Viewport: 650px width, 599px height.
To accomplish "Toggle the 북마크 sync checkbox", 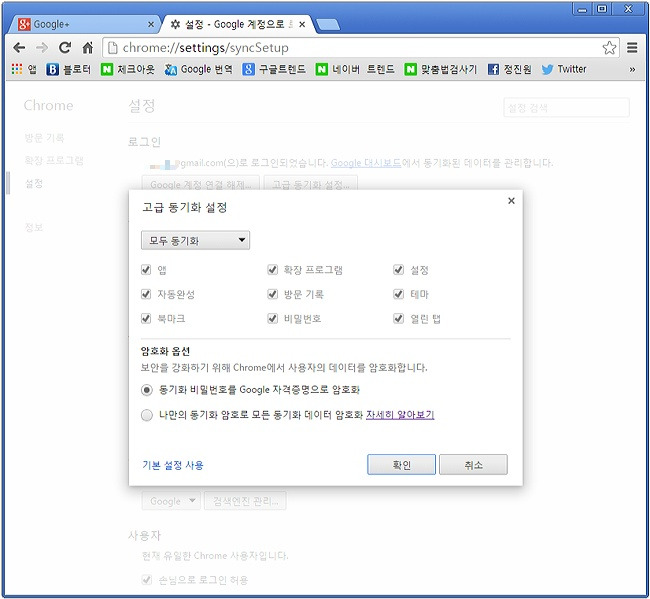I will pos(146,318).
